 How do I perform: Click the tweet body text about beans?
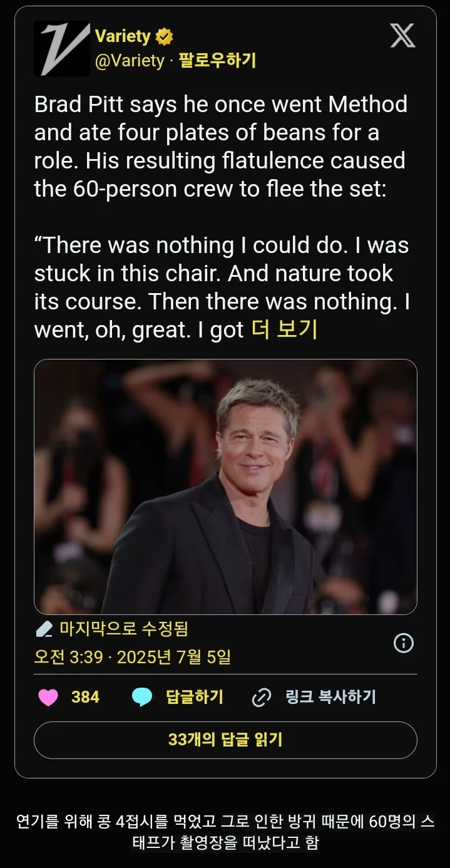tap(222, 216)
